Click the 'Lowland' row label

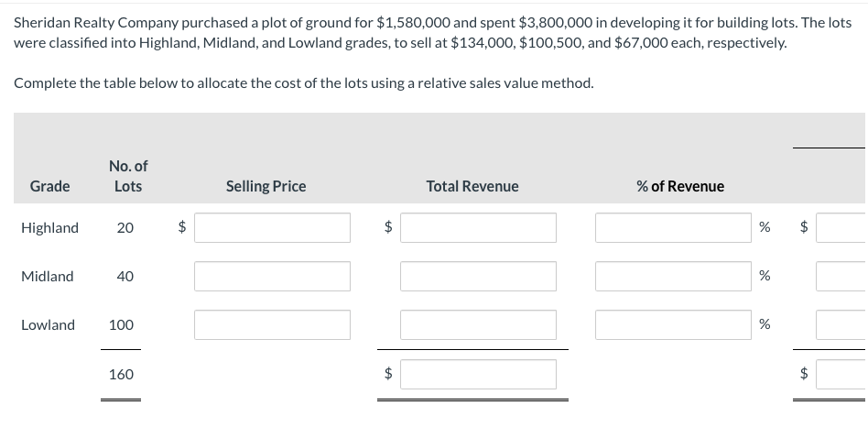tap(48, 324)
